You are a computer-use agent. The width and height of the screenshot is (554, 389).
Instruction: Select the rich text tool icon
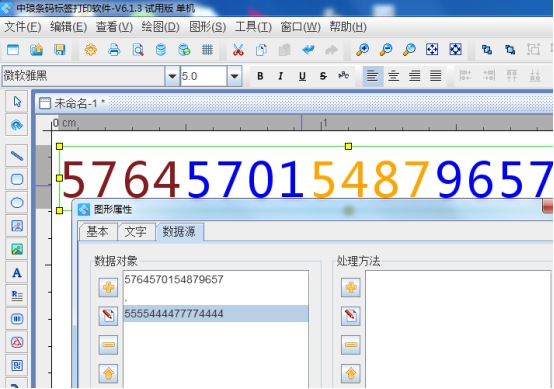pos(17,295)
